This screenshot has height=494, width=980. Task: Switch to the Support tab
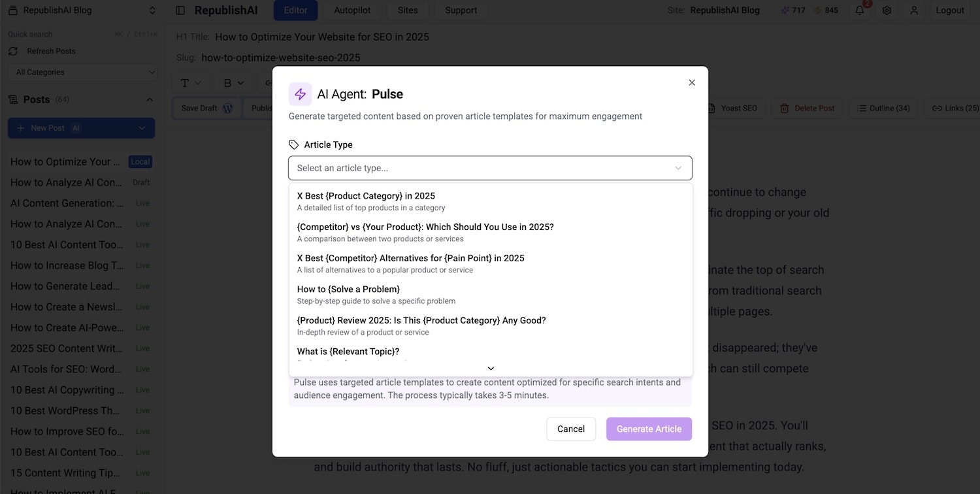pyautogui.click(x=461, y=10)
